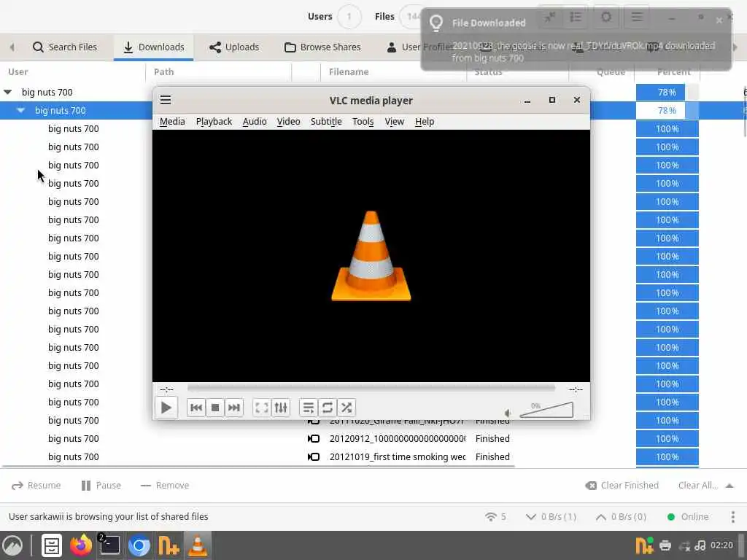Click Clear Finished button
The image size is (747, 560).
622,485
